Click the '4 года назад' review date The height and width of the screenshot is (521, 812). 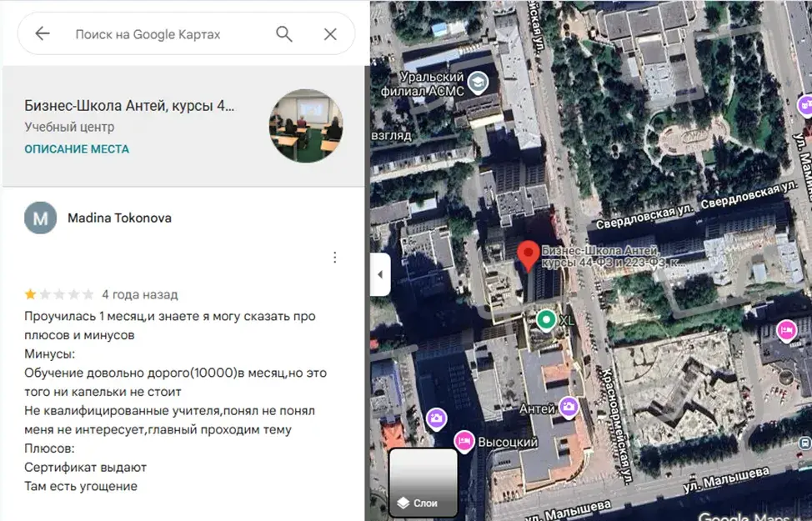point(140,295)
